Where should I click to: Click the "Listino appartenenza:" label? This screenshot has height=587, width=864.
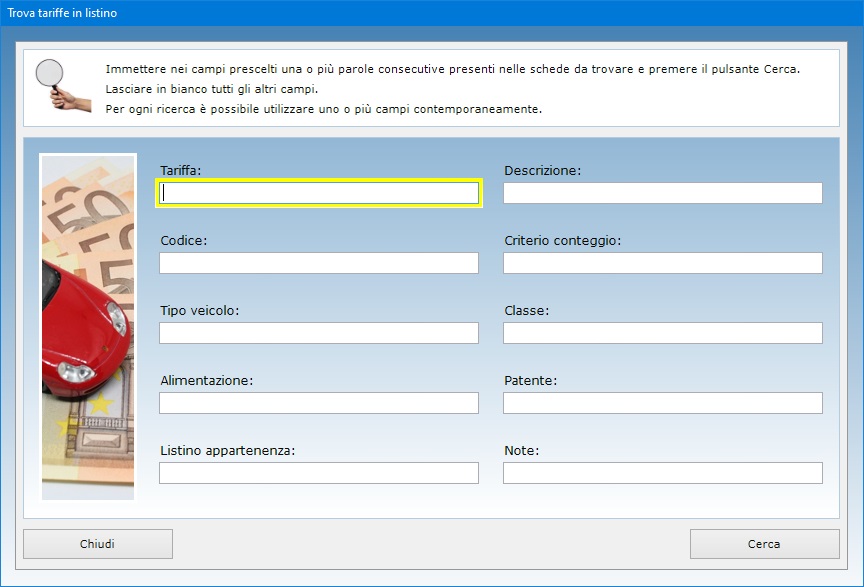point(227,451)
